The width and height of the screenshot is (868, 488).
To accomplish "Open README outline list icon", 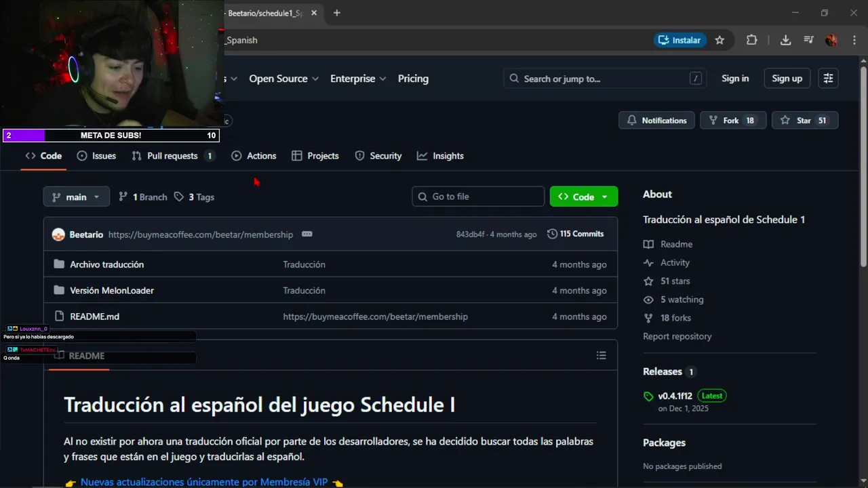I will (601, 355).
